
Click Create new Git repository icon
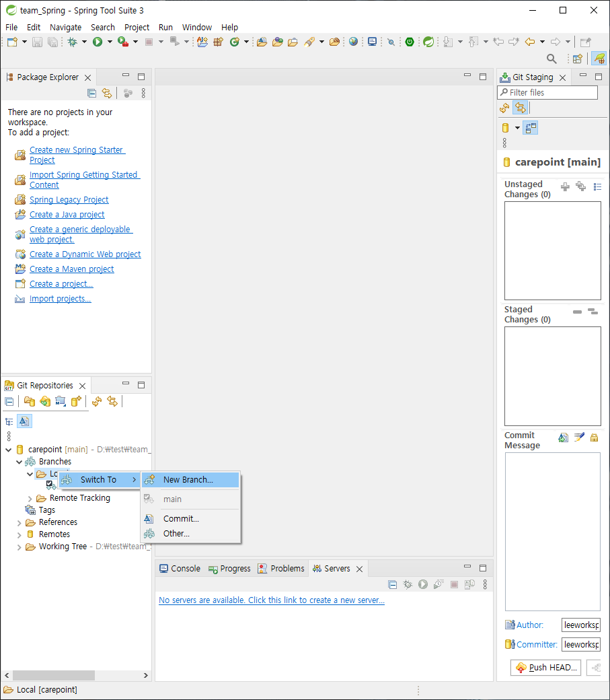click(x=76, y=401)
